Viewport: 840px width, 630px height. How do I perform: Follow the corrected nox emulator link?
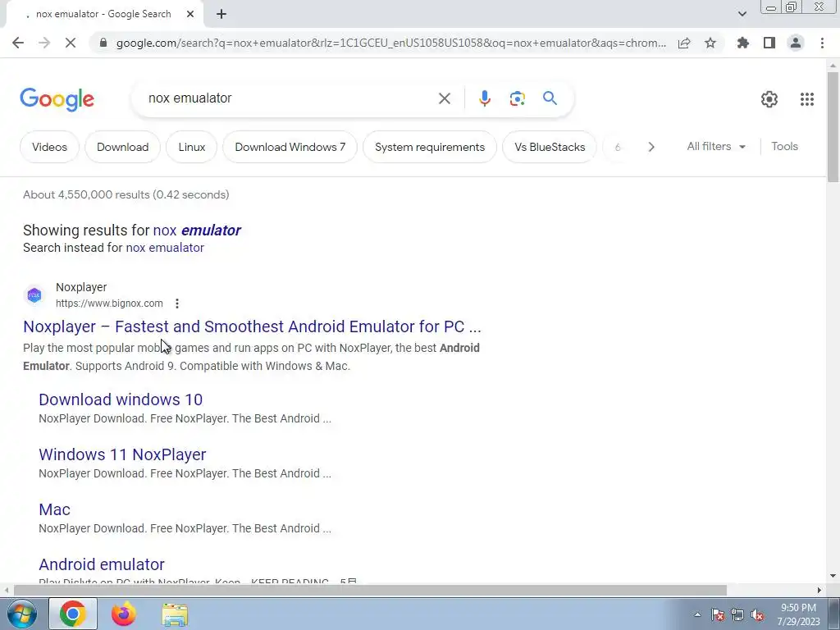(197, 231)
